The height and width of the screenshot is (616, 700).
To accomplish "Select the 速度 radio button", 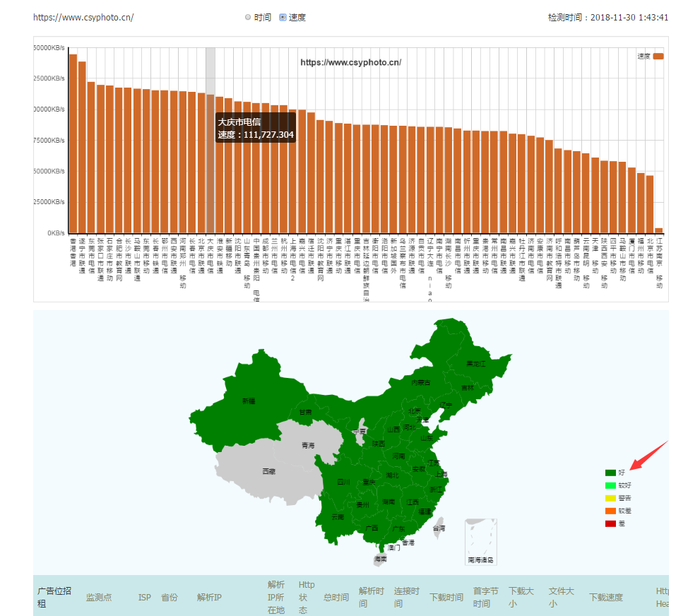I will [x=283, y=18].
